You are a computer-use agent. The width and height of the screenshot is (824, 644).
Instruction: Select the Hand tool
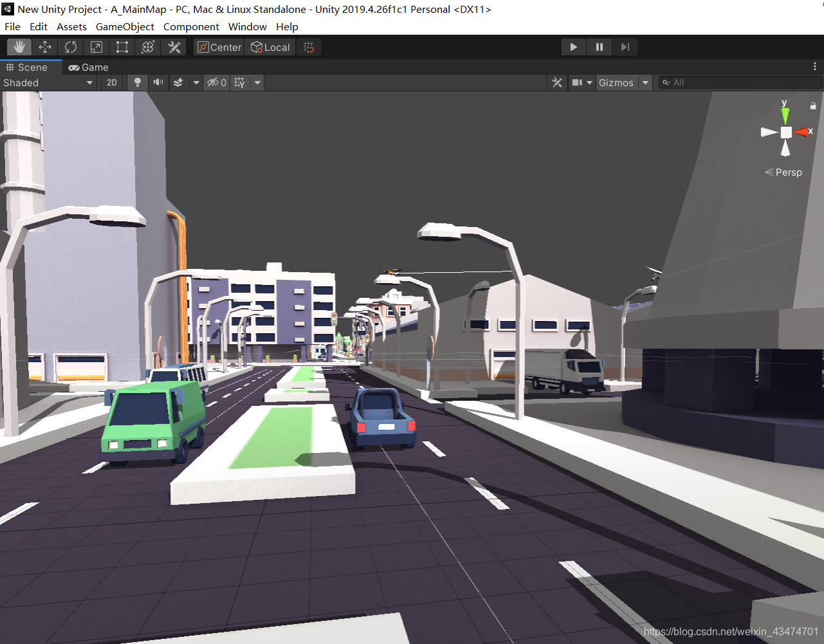coord(19,47)
